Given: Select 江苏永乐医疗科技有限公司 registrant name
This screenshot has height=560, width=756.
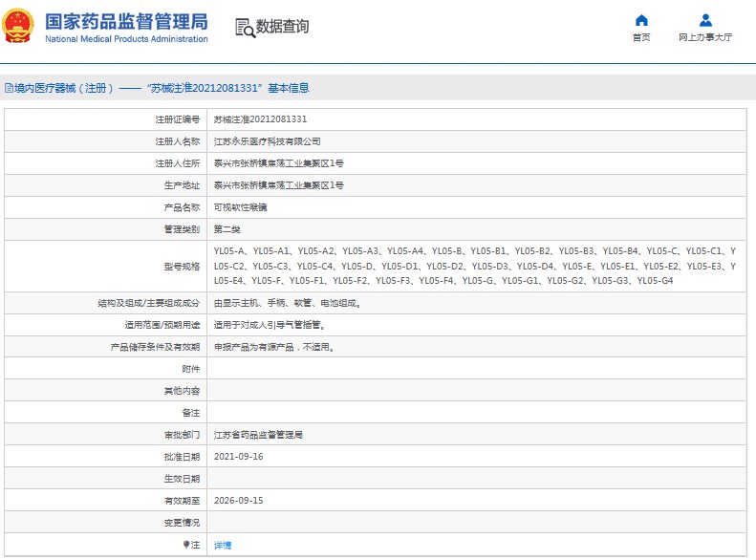Looking at the screenshot, I should point(267,141).
